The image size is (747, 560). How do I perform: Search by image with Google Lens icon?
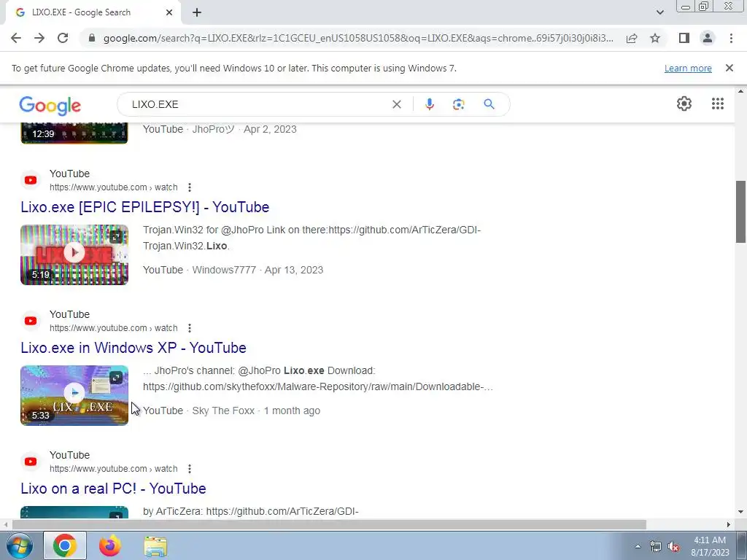pos(458,104)
